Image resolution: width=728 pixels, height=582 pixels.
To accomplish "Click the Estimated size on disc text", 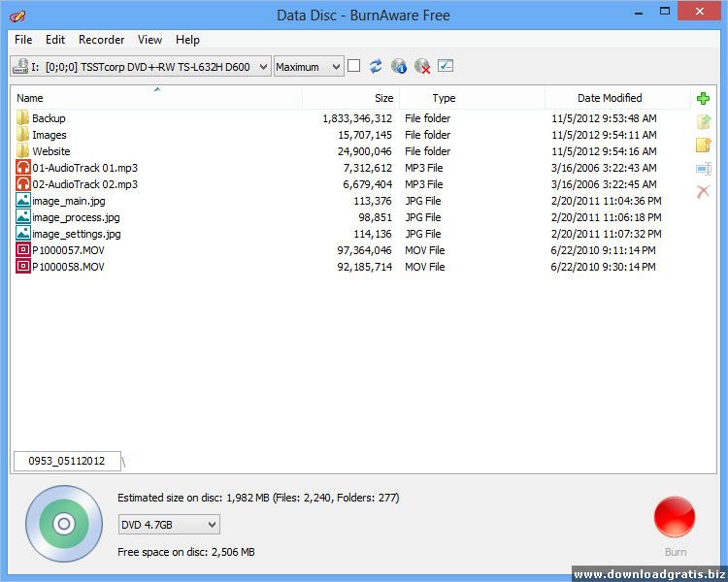I will tap(258, 498).
